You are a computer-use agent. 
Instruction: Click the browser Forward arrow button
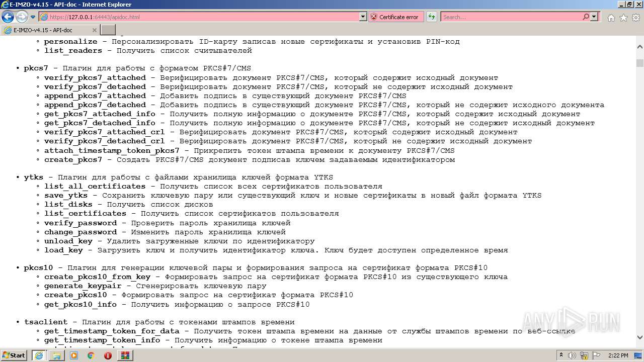[x=22, y=17]
